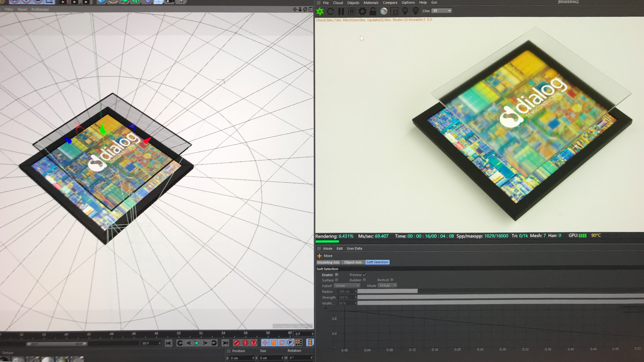Open the Falloff Linear dropdown
This screenshot has width=644, height=362.
347,286
